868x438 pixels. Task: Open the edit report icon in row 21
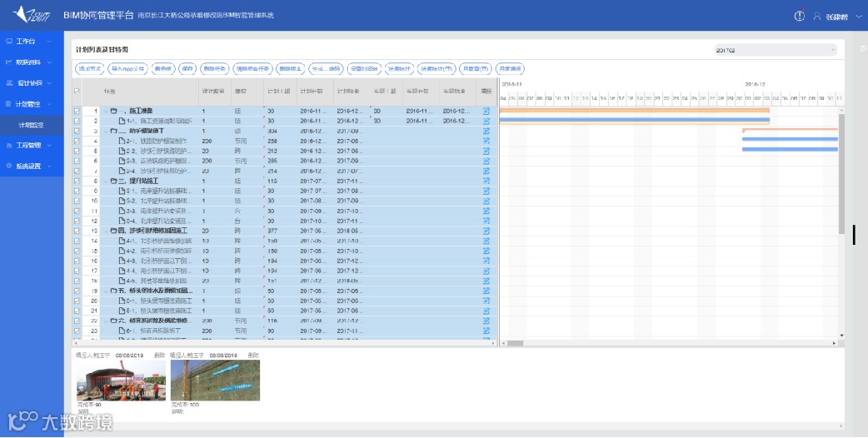(x=486, y=311)
